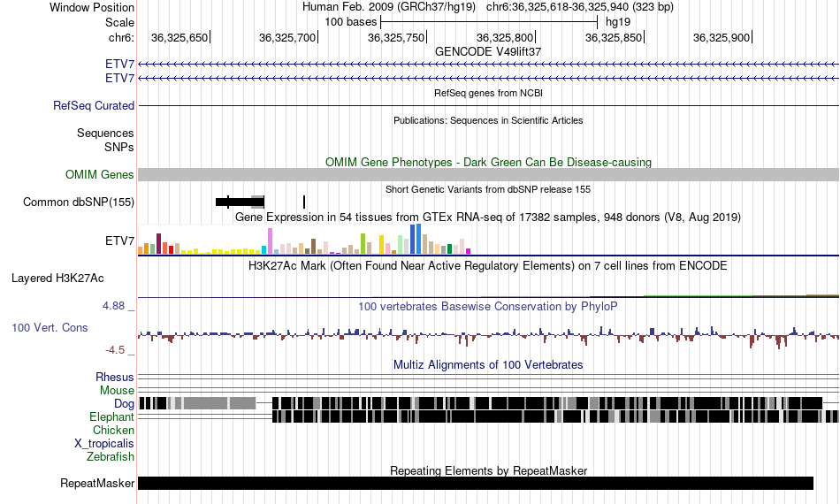The height and width of the screenshot is (504, 840).
Task: Click the 4.88 PhyloP upper scale value
Action: pos(113,306)
